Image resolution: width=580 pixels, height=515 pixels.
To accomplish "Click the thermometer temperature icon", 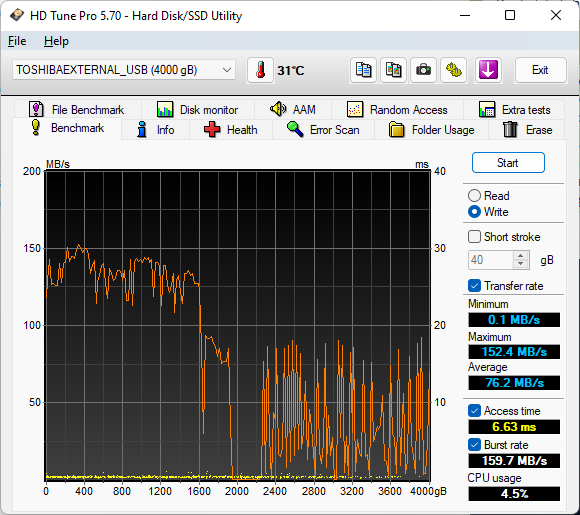I will tap(260, 70).
